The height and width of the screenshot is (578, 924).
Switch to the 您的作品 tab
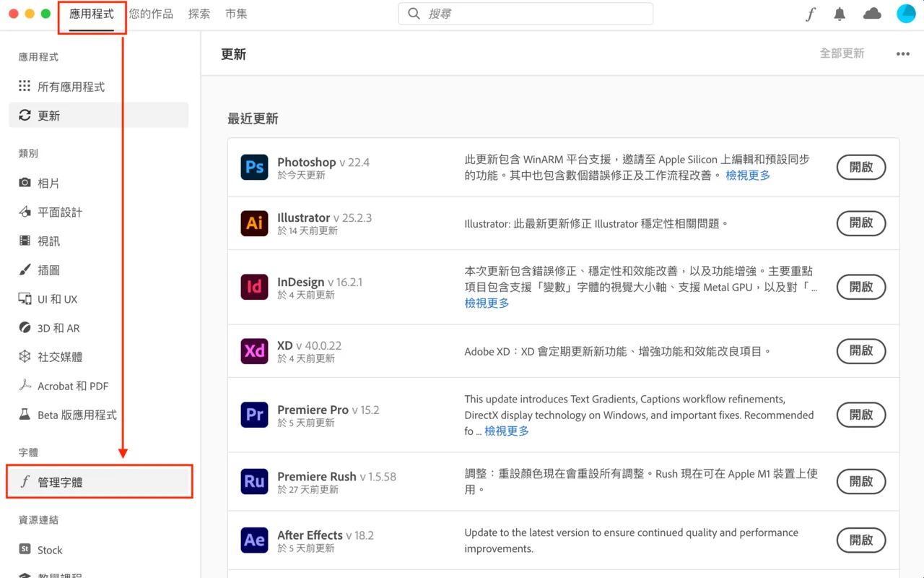(x=151, y=14)
